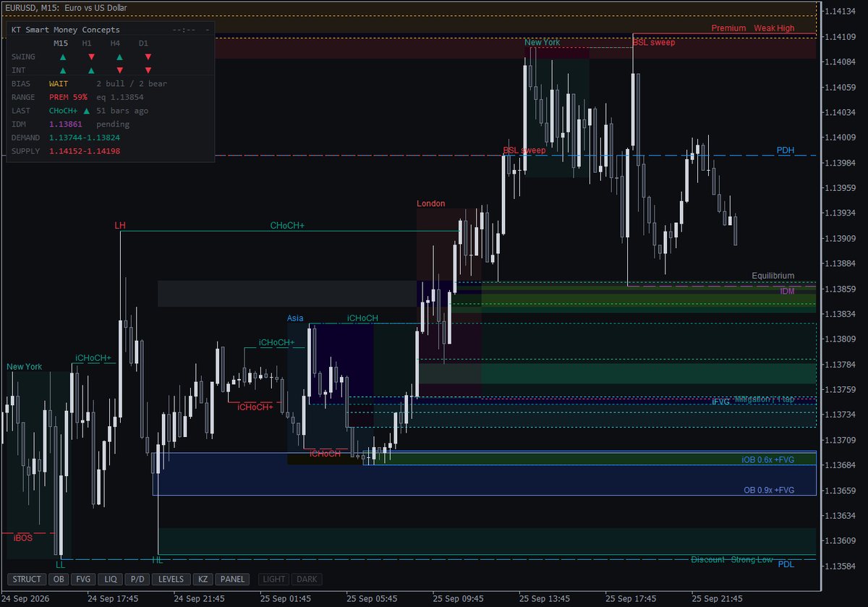Toggle the KZ killzones button
This screenshot has width=868, height=607.
click(203, 580)
